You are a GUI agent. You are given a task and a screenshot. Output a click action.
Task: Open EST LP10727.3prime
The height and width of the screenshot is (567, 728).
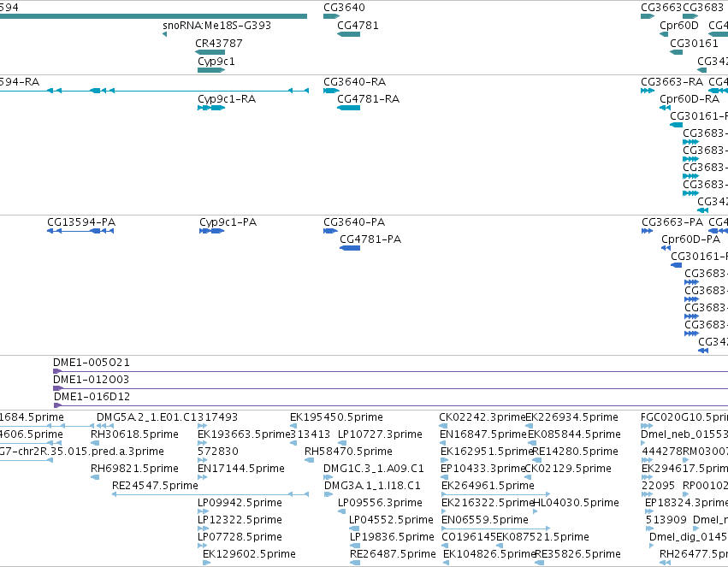coord(380,434)
